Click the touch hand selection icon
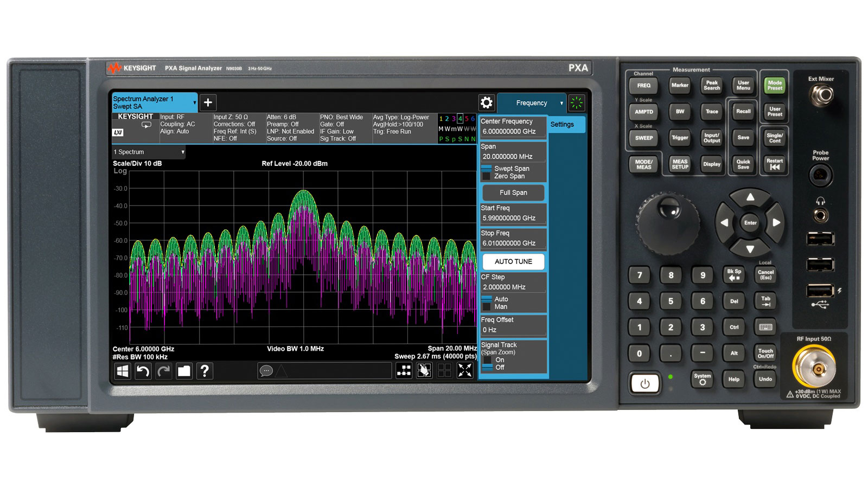 [x=424, y=370]
